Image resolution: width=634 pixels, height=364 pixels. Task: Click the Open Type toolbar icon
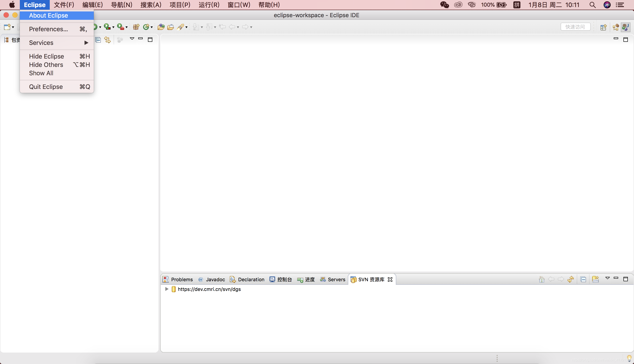point(161,27)
